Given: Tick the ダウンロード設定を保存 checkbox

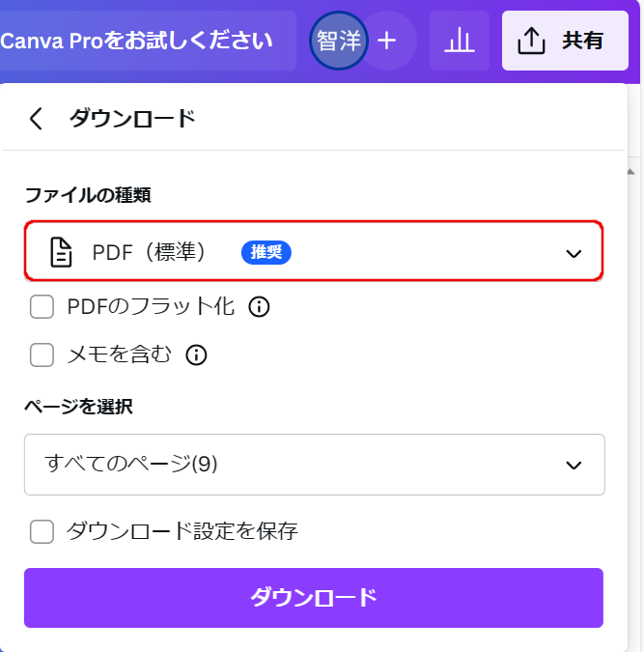Looking at the screenshot, I should click(42, 531).
